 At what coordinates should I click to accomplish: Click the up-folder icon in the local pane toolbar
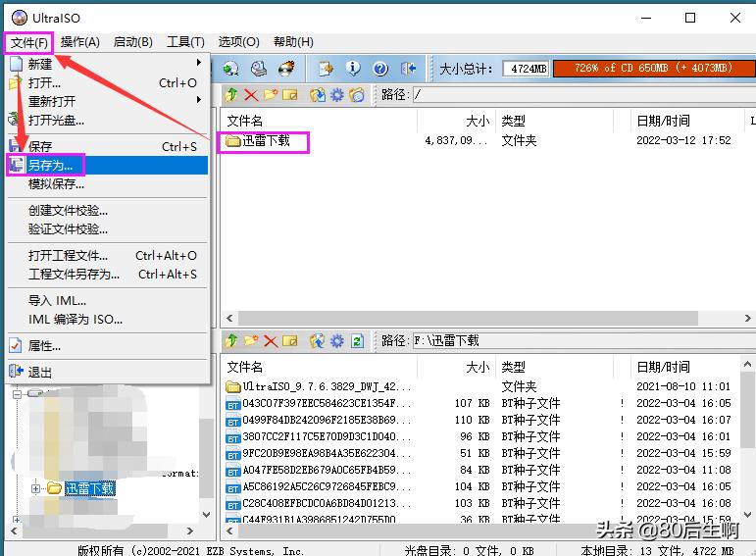[231, 341]
